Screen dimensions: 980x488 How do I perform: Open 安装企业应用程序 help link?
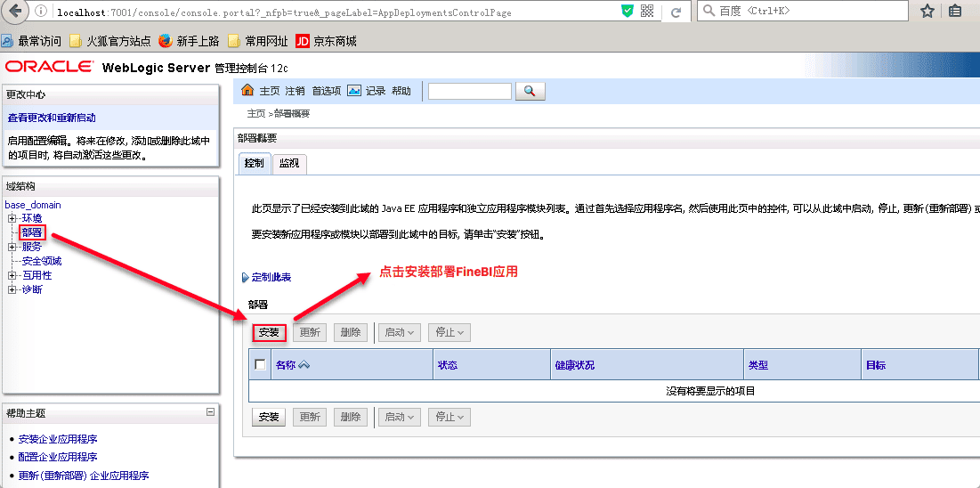[x=58, y=439]
